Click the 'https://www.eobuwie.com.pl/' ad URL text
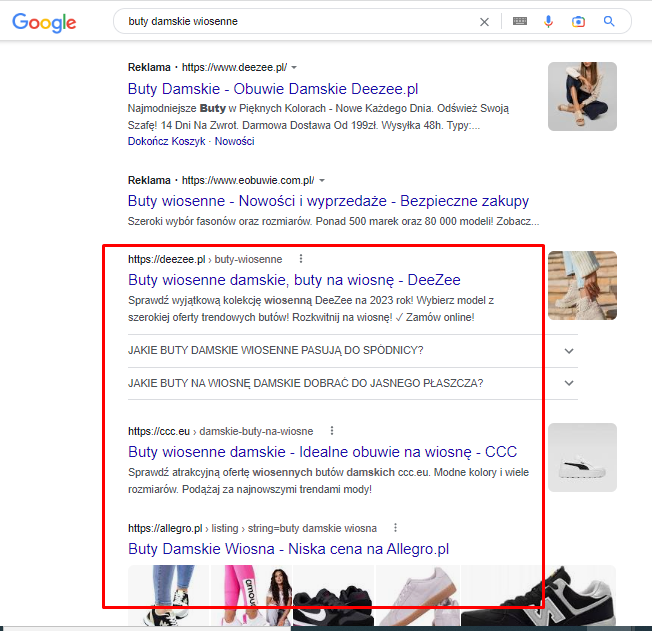652x631 pixels. point(248,181)
